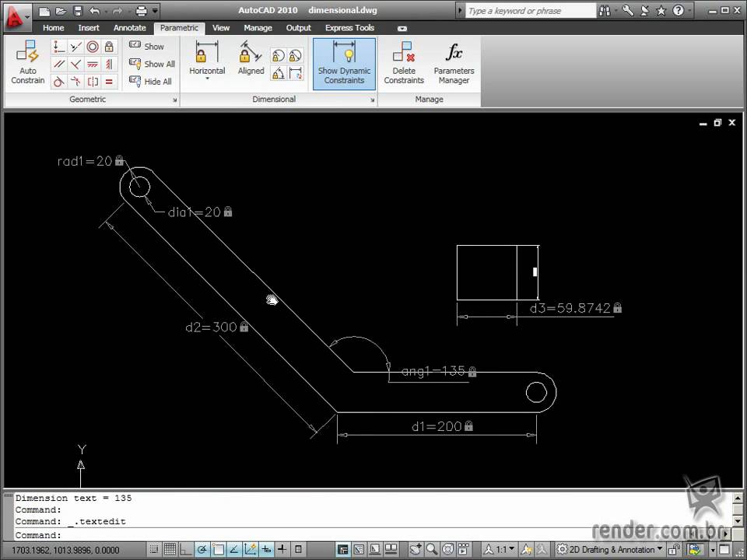The height and width of the screenshot is (560, 747).
Task: Click the Save icon in quick access toolbar
Action: (x=78, y=11)
